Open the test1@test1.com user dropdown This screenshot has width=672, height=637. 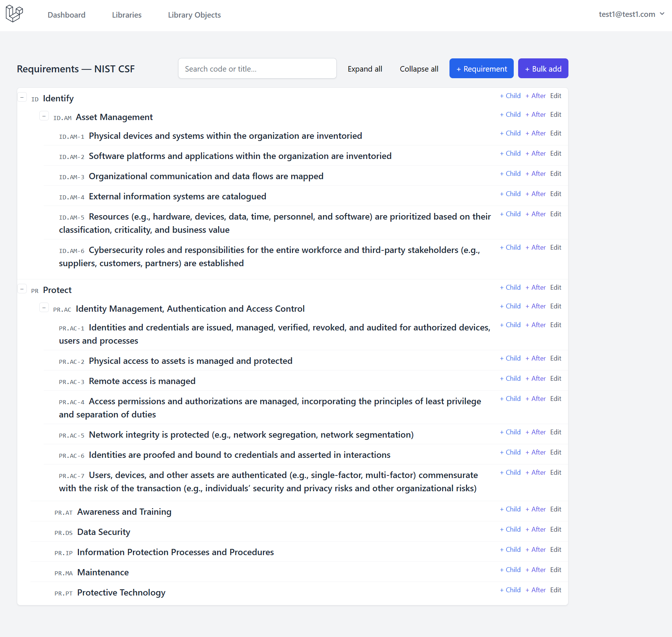pos(631,14)
